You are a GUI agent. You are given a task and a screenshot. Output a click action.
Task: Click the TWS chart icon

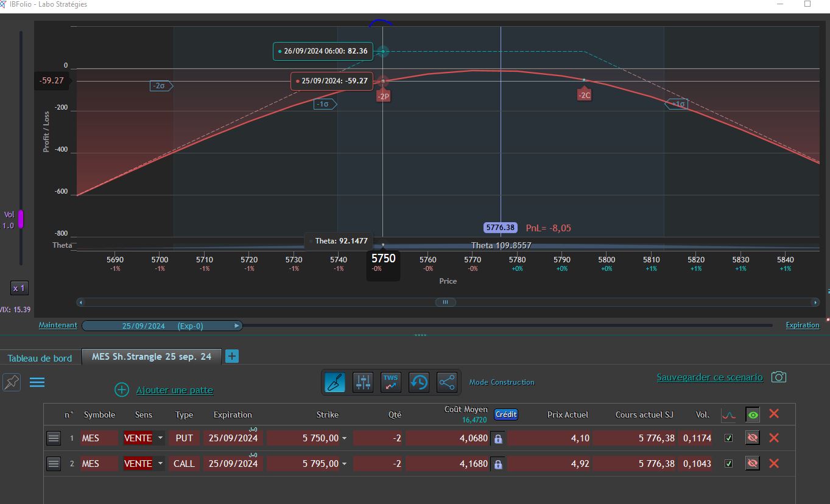pos(390,382)
